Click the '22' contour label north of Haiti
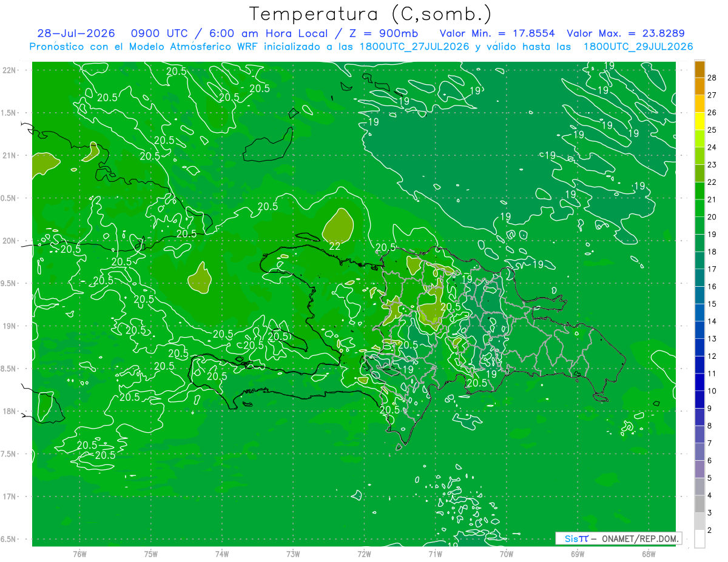 (335, 246)
